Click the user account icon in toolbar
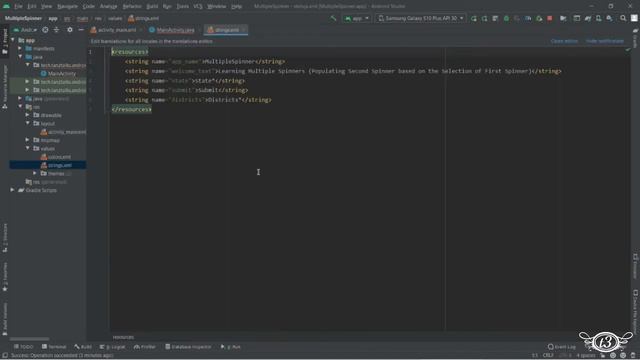The height and width of the screenshot is (360, 640). [634, 18]
